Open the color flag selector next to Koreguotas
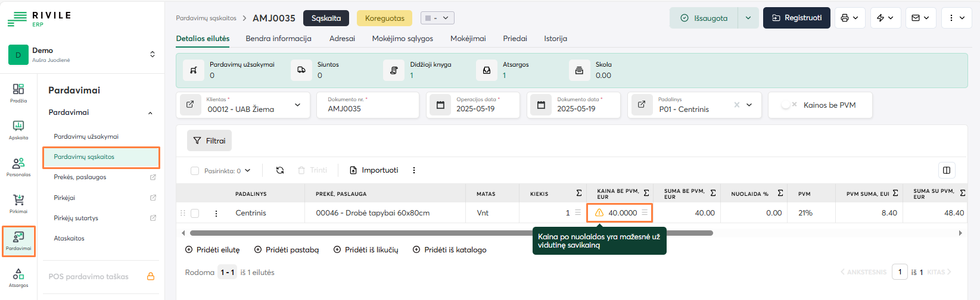This screenshot has width=980, height=300. point(437,18)
